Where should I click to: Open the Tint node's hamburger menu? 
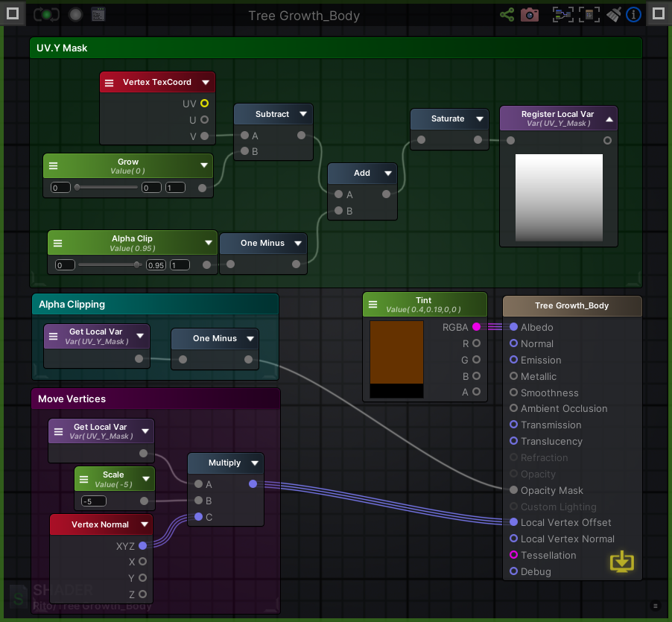[373, 304]
